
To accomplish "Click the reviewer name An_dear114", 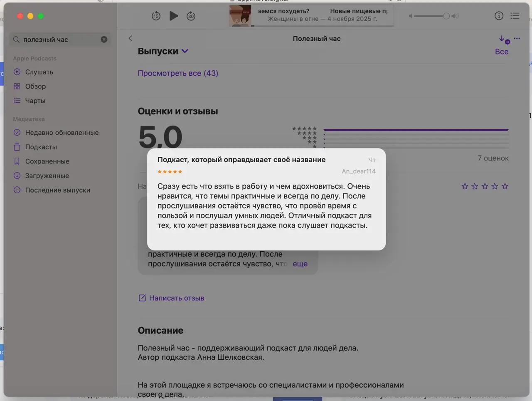I will 359,171.
